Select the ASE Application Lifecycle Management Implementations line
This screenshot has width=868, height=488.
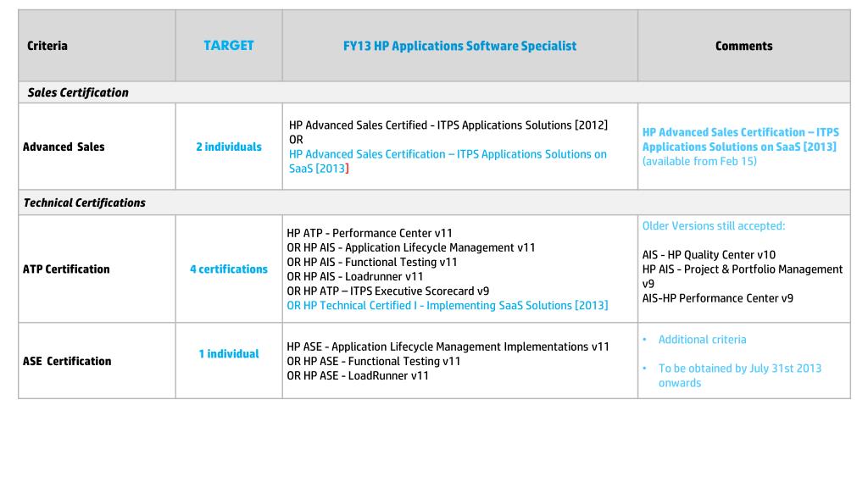[448, 347]
